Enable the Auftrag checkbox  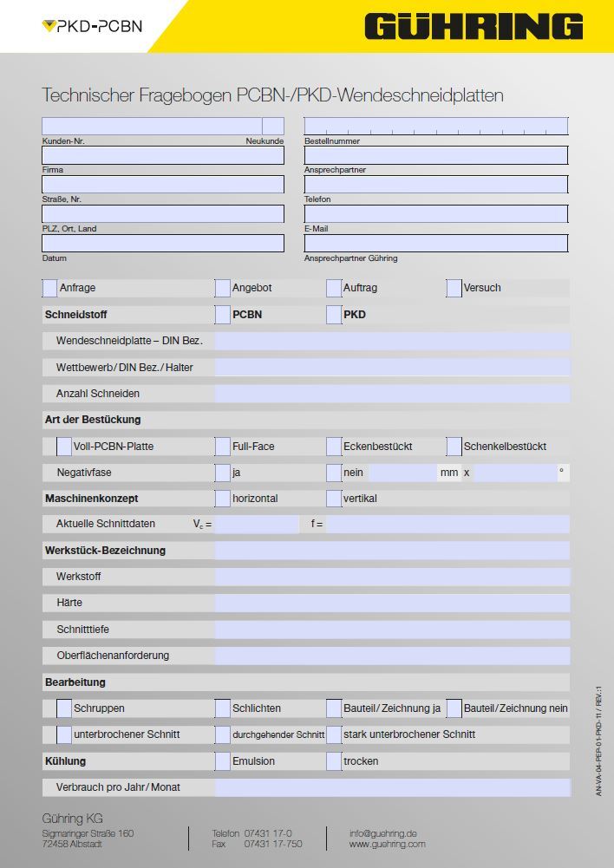coord(334,288)
